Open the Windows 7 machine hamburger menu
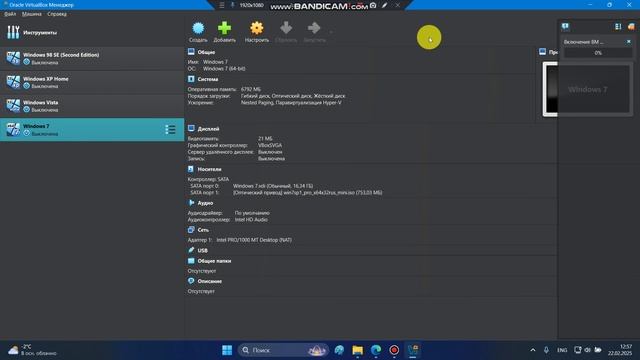 pyautogui.click(x=170, y=130)
